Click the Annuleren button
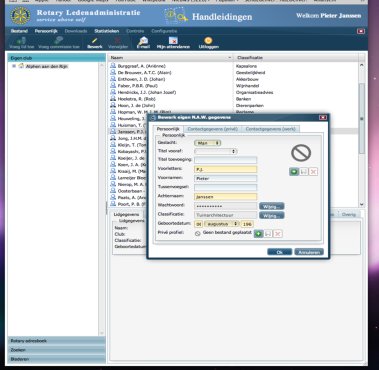Screen dimensions: 379x370 pyautogui.click(x=309, y=252)
